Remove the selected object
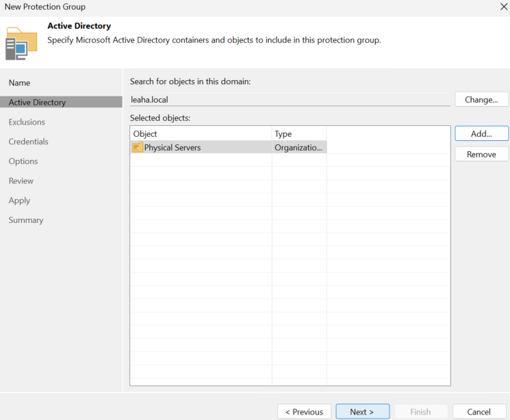 click(x=481, y=154)
